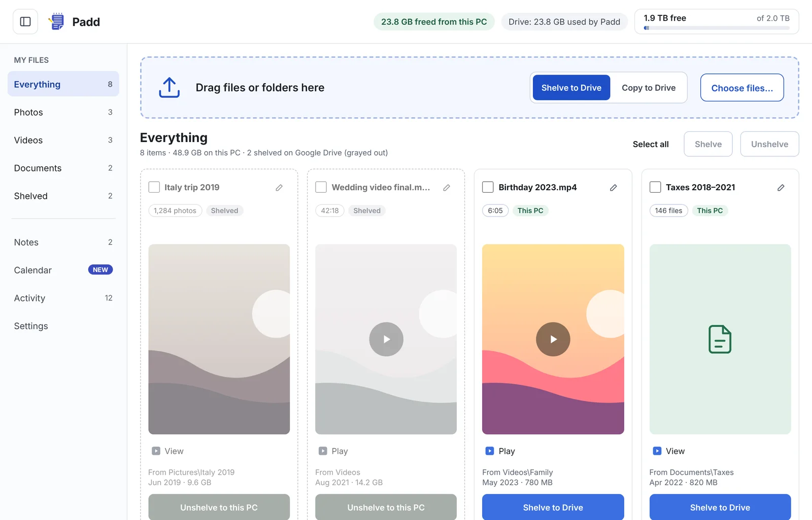
Task: Mark the Taxes 2018–2021 checkbox
Action: tap(656, 187)
